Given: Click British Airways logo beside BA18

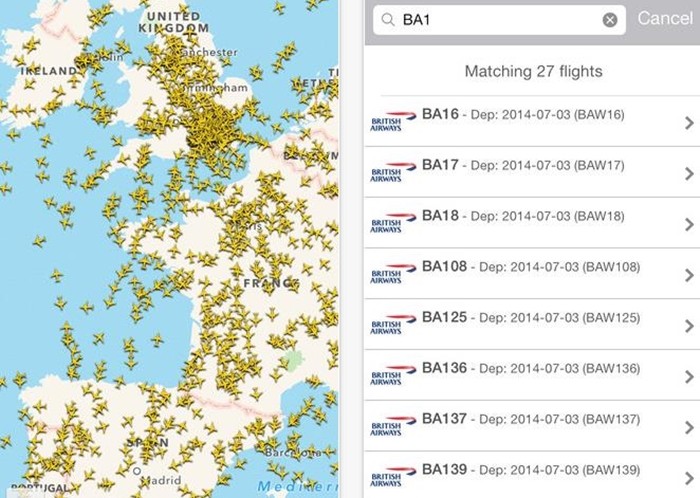Looking at the screenshot, I should pyautogui.click(x=393, y=223).
